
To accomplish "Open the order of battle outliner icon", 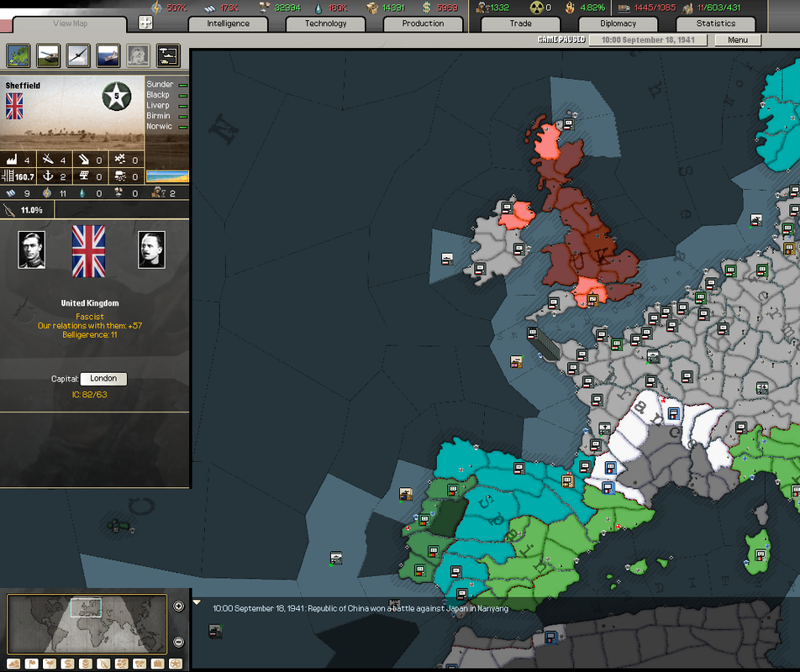I will 168,55.
